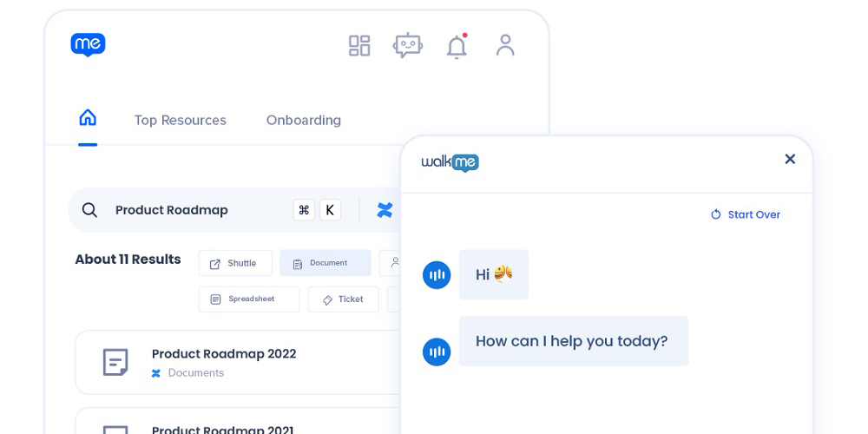The image size is (868, 434).
Task: Open the user profile icon
Action: [505, 45]
